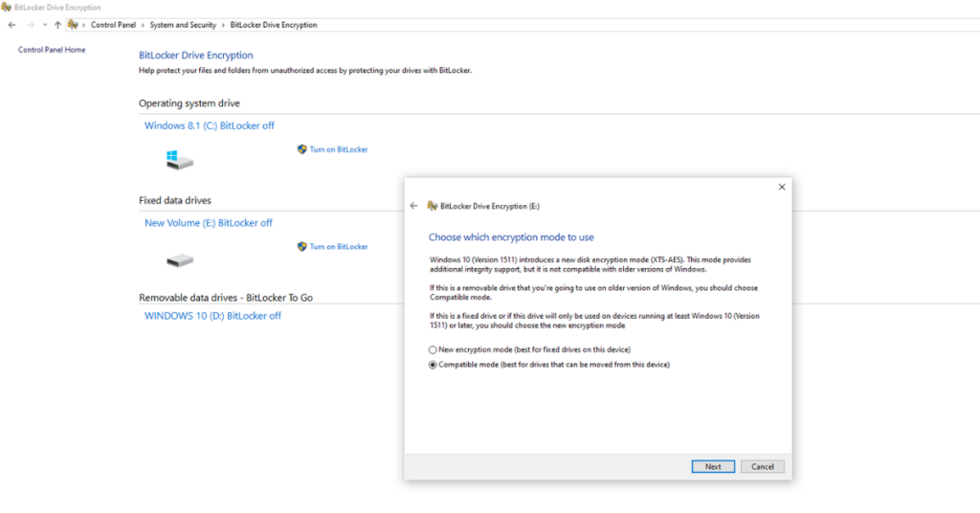Go to Control Panel Home

[x=52, y=50]
